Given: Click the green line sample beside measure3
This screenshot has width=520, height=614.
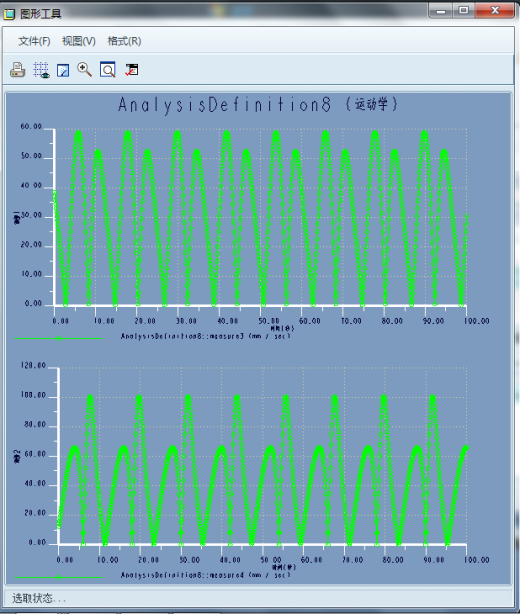Looking at the screenshot, I should tap(59, 339).
